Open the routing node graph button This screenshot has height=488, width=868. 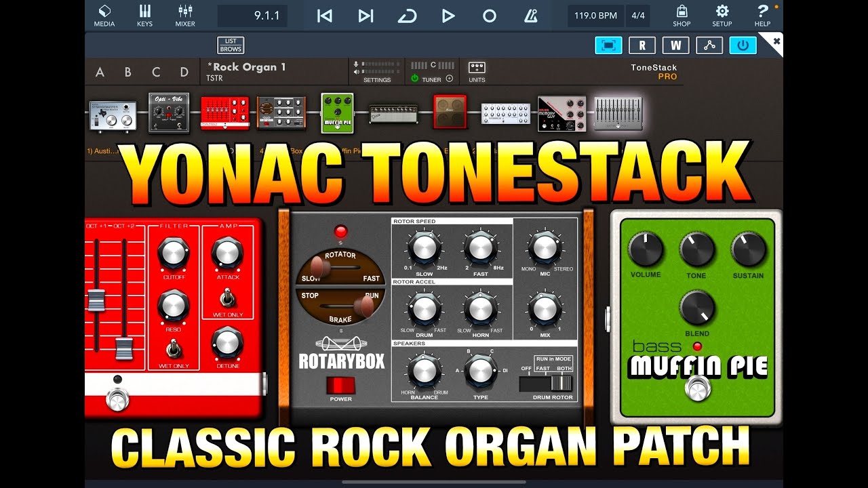tap(709, 45)
